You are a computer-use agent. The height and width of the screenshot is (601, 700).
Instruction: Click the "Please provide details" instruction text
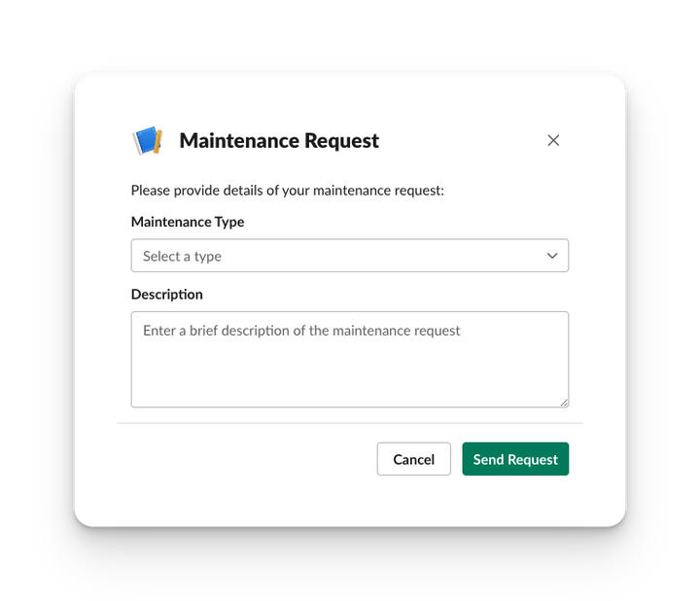(x=287, y=191)
